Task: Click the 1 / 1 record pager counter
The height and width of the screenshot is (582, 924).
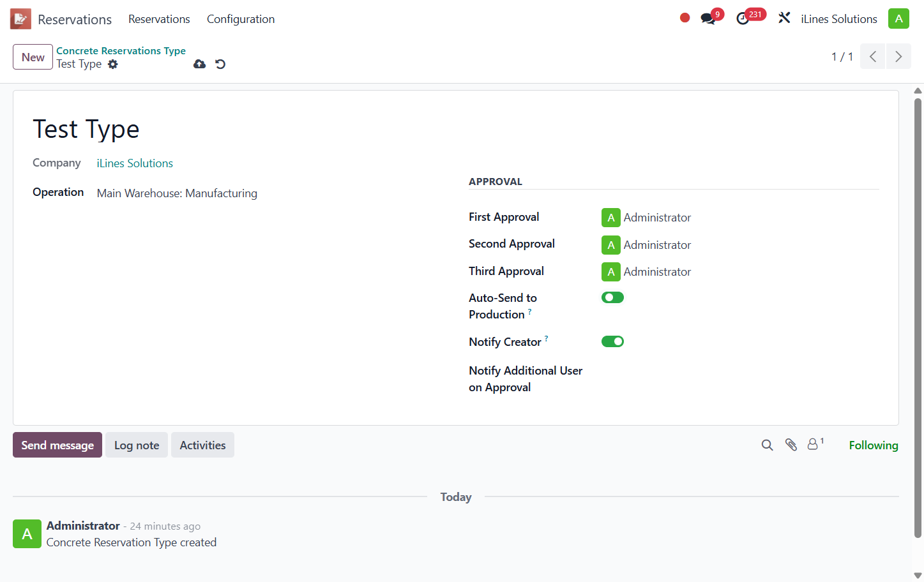Action: (x=842, y=57)
